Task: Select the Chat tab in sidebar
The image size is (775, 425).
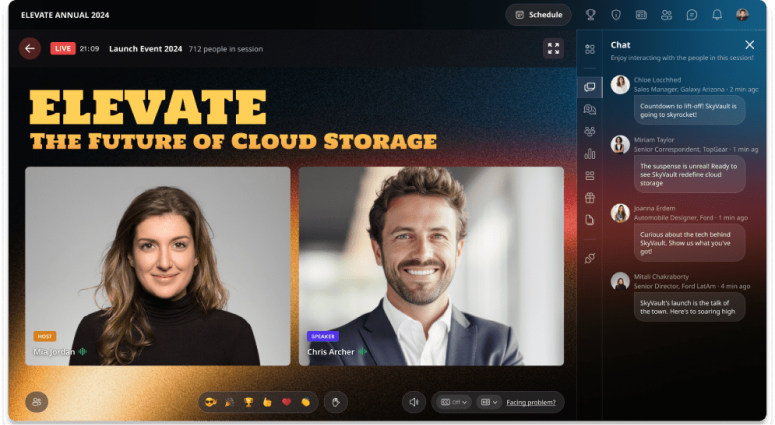Action: [x=590, y=87]
